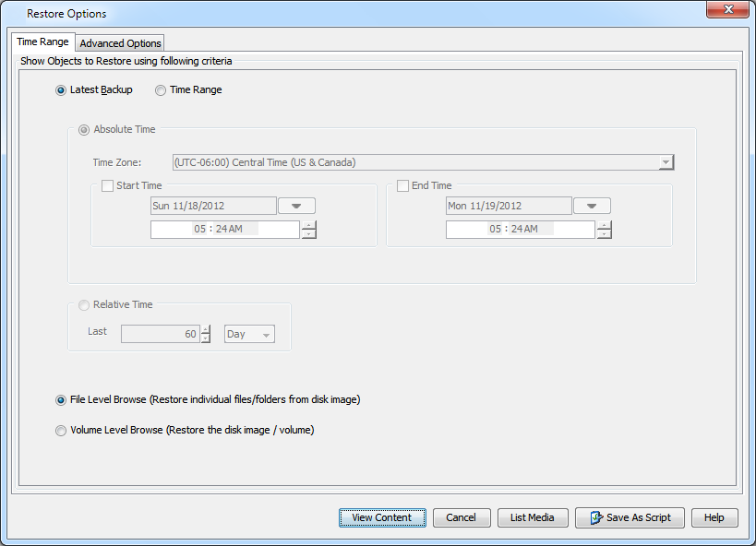Open Help from the dialog
Screen dimensions: 756x546
click(714, 517)
